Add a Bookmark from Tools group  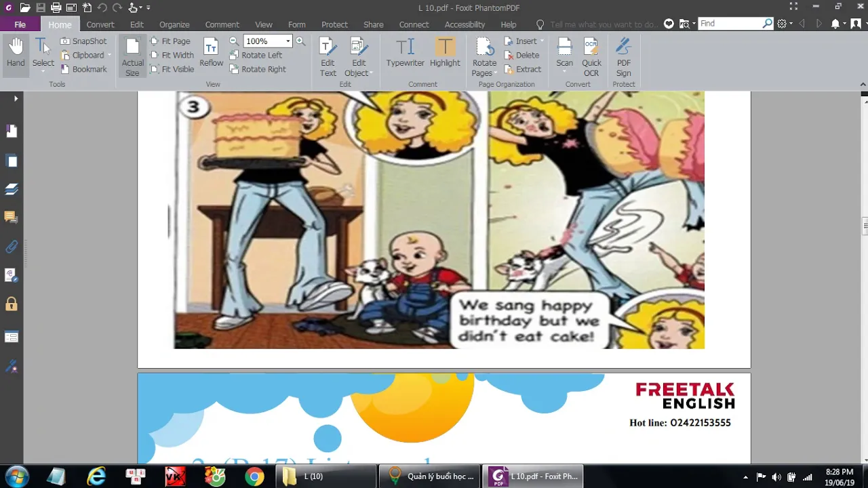click(83, 69)
